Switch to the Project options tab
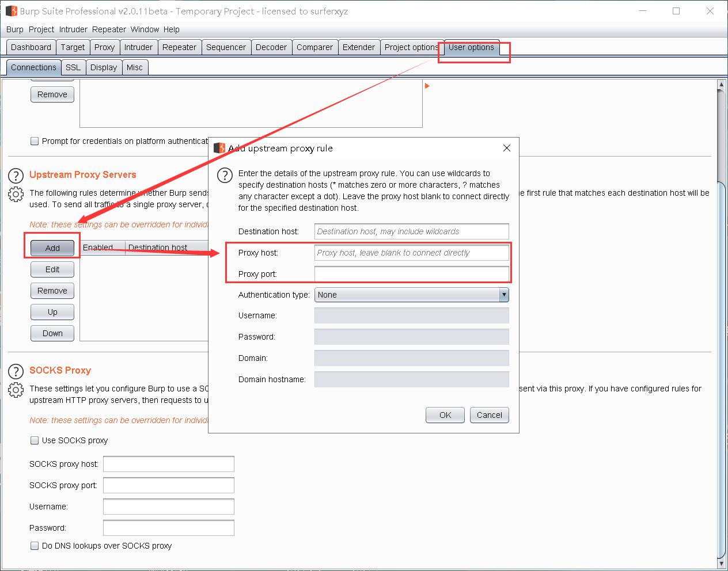Image resolution: width=728 pixels, height=571 pixels. coord(411,47)
